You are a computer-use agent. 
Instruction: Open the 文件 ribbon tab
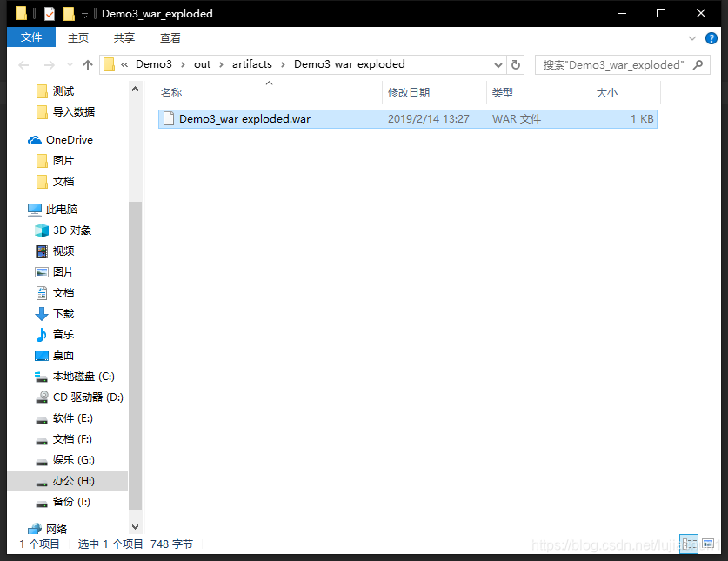(31, 37)
